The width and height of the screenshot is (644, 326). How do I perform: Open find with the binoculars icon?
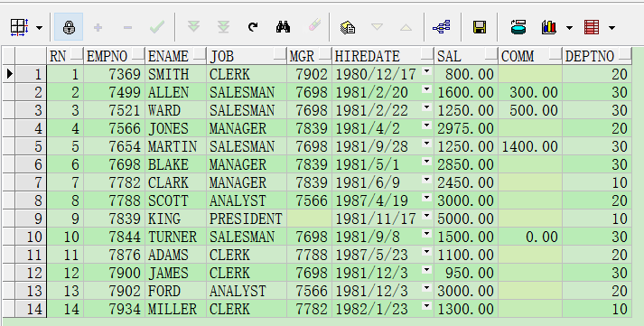click(283, 27)
